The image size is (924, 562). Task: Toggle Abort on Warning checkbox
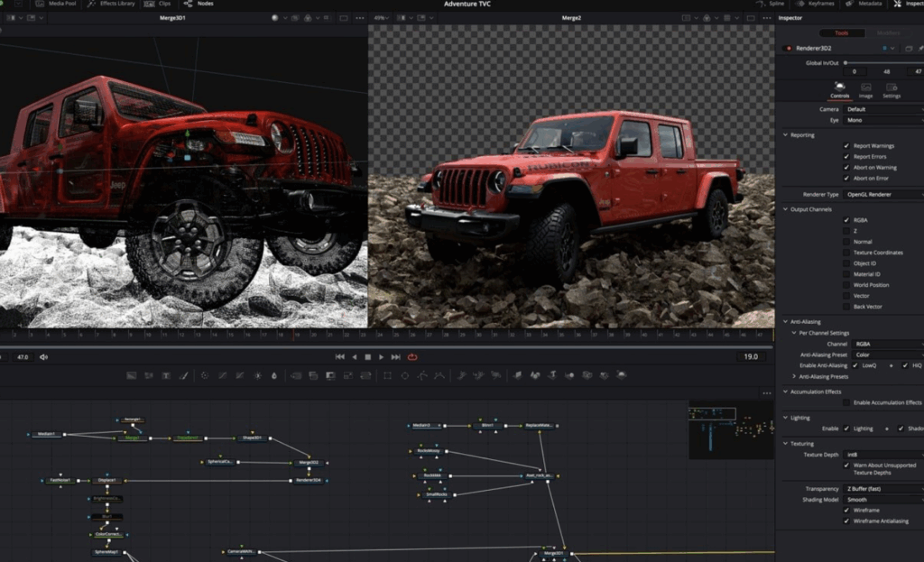[846, 167]
